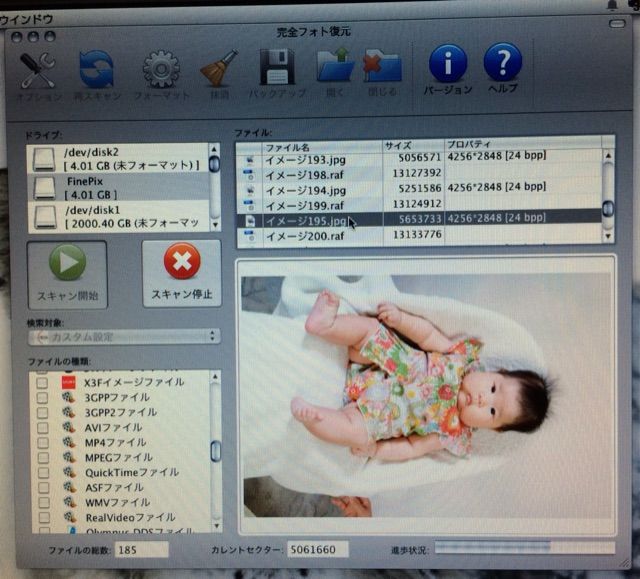Click file icon next to イメージ194.jpg
Image resolution: width=640 pixels, height=579 pixels.
[x=250, y=191]
